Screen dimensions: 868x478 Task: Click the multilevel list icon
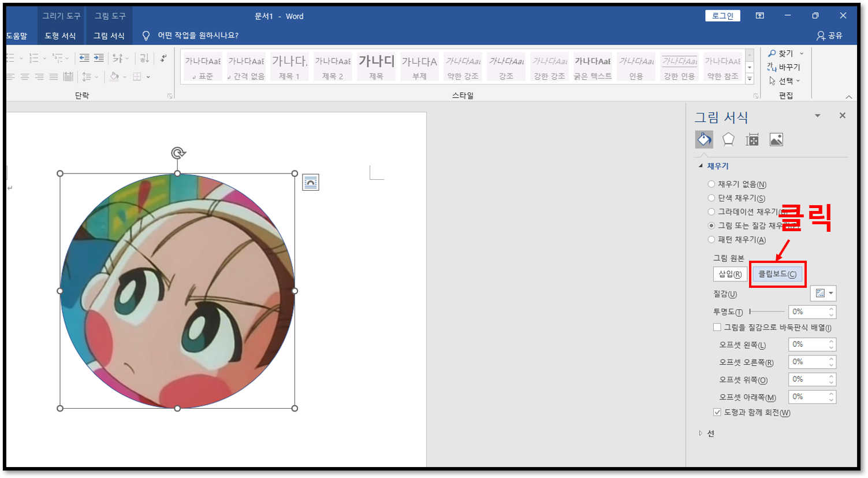click(x=57, y=58)
